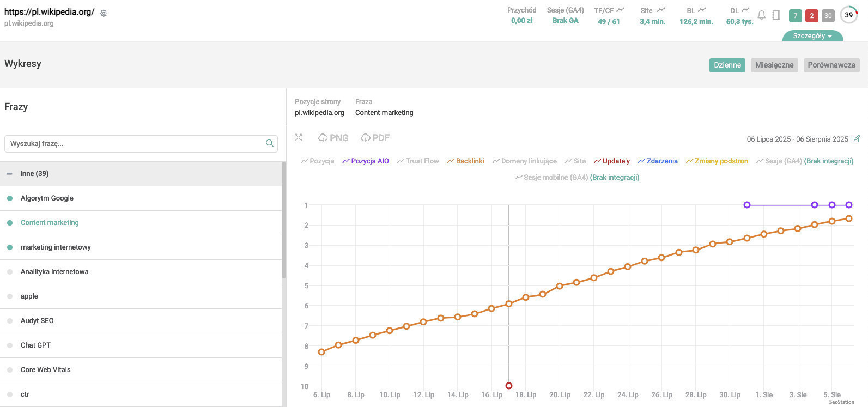Click the fullscreen expand chart icon
Image resolution: width=868 pixels, height=407 pixels.
pyautogui.click(x=299, y=138)
